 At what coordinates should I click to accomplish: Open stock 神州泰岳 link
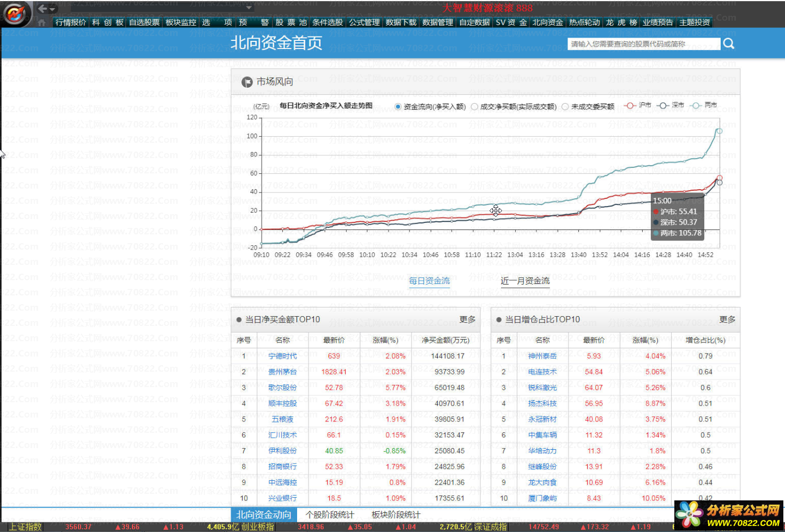click(542, 356)
